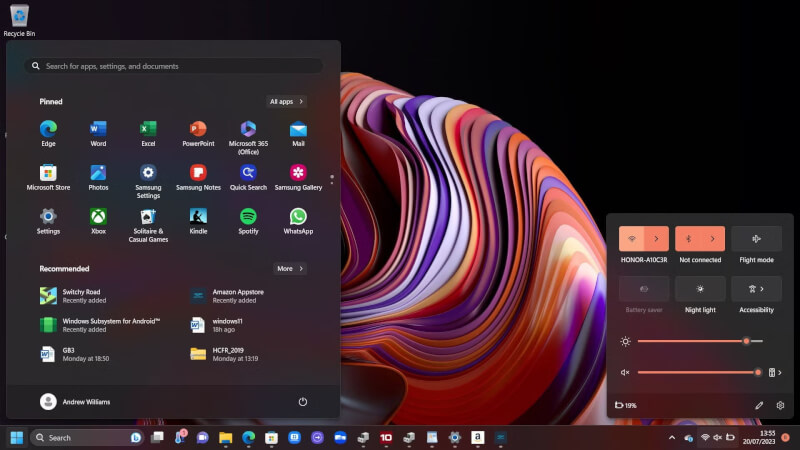Toggle Bluetooth in quick settings
The image size is (800, 450).
[688, 239]
